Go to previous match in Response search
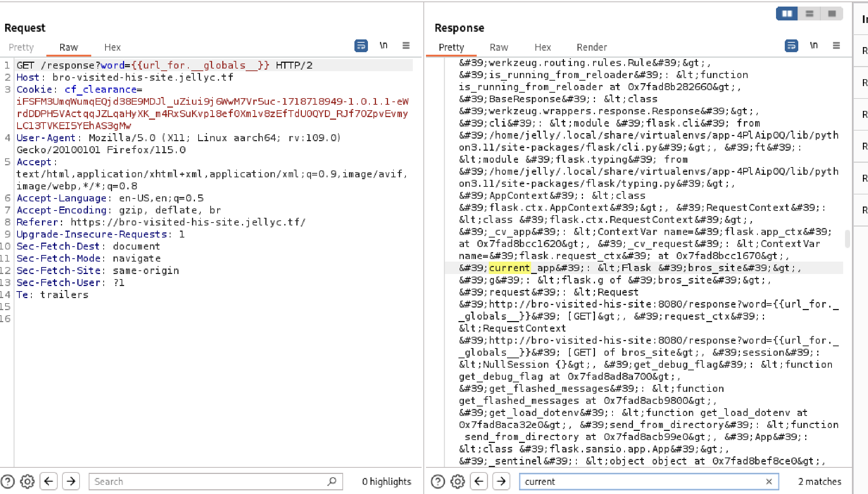 point(479,481)
